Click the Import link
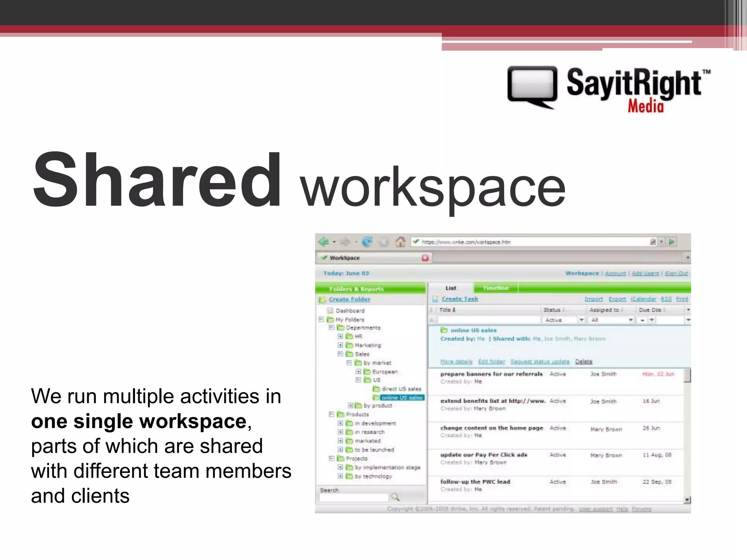The image size is (747, 560). (x=593, y=299)
